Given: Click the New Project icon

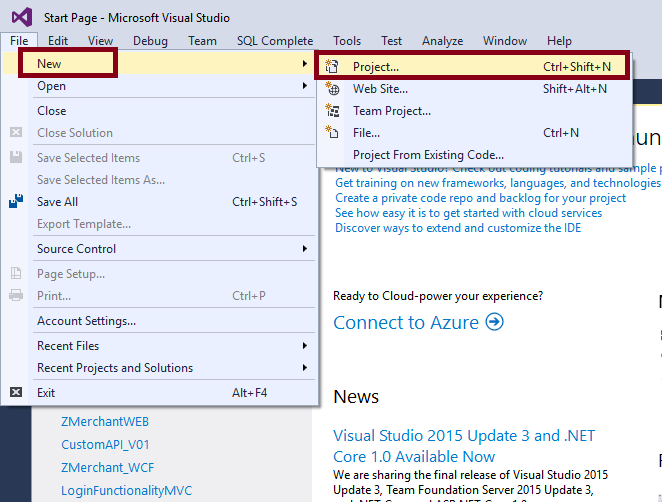Looking at the screenshot, I should click(x=333, y=67).
